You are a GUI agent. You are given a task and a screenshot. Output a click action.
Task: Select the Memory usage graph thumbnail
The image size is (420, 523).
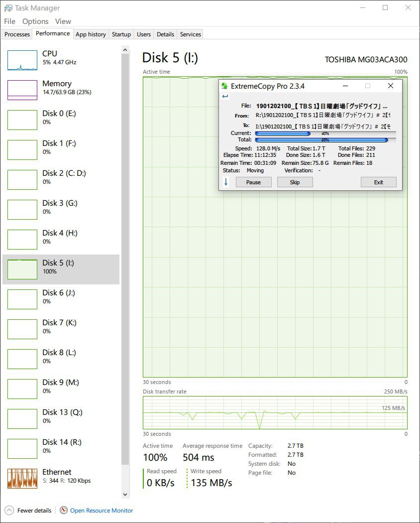[x=22, y=90]
